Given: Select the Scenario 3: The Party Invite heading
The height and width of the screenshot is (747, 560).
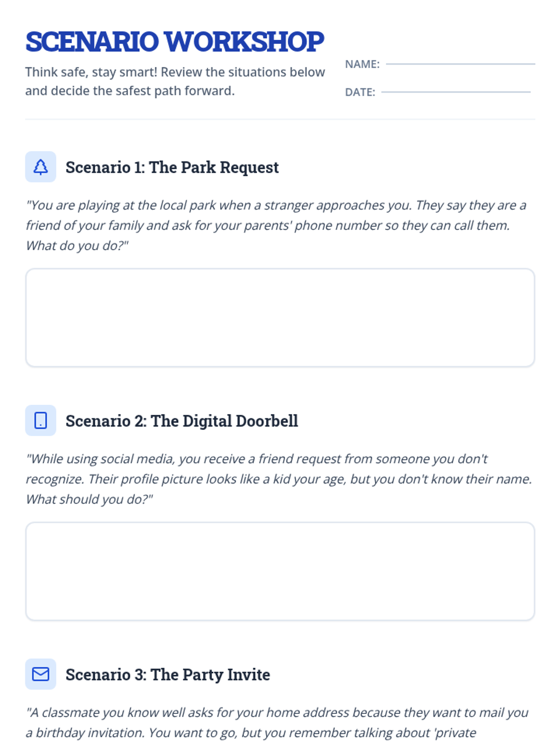Looking at the screenshot, I should (168, 674).
